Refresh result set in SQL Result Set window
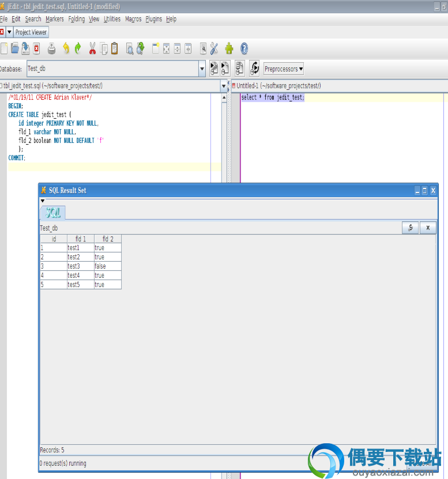The height and width of the screenshot is (479, 448). tap(411, 228)
